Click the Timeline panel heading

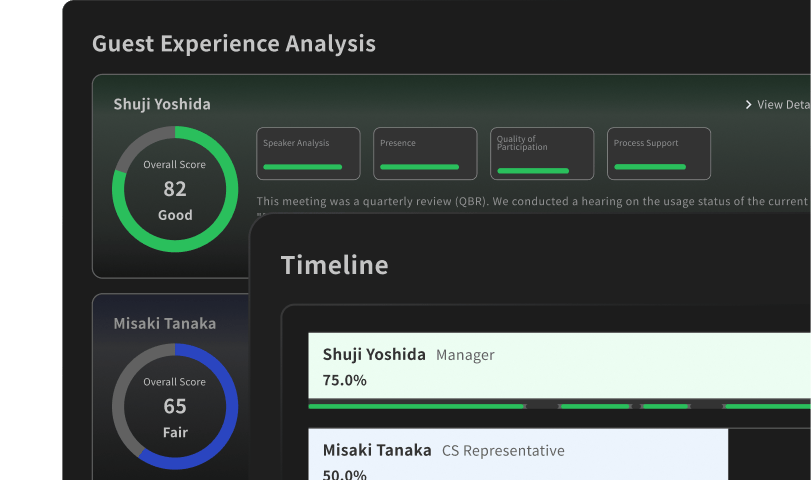pos(334,265)
